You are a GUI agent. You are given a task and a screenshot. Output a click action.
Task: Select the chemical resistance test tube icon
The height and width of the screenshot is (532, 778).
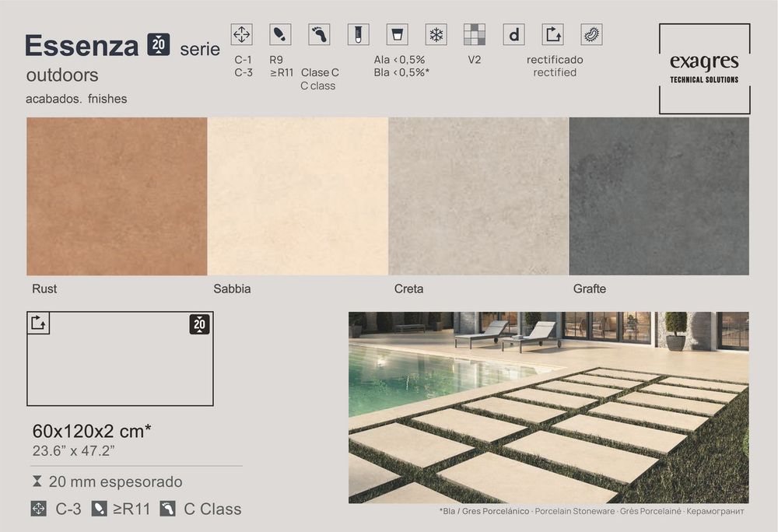(358, 34)
